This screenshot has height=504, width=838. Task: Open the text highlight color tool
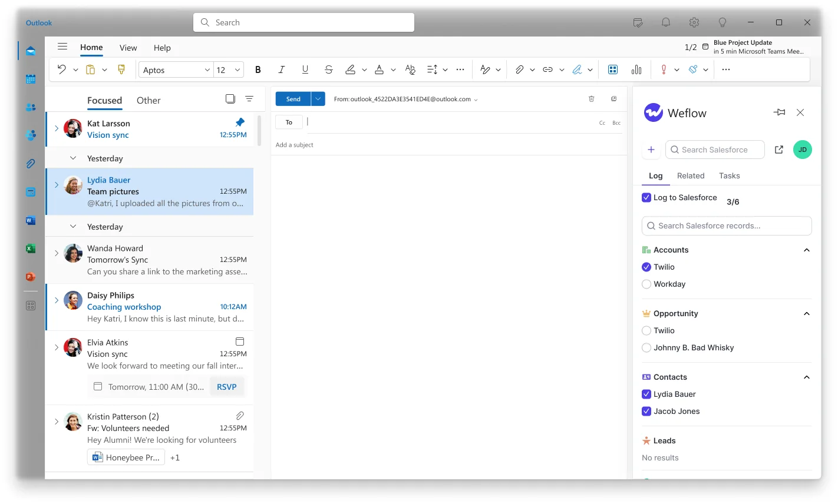[350, 69]
